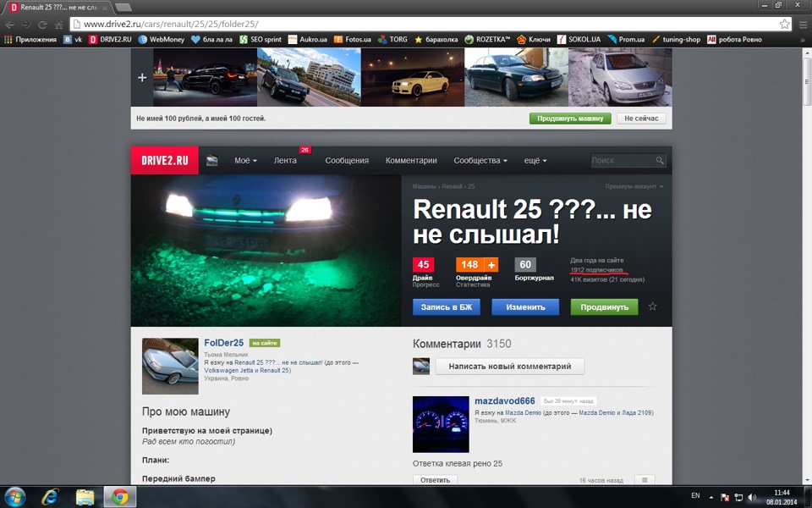The height and width of the screenshot is (508, 812).
Task: Click the page vertical scrollbar thumb
Action: click(807, 82)
